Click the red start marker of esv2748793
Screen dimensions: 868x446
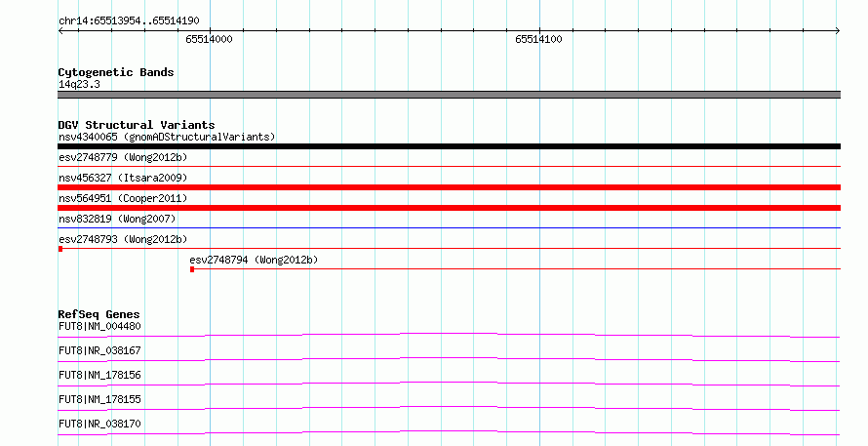[60, 249]
